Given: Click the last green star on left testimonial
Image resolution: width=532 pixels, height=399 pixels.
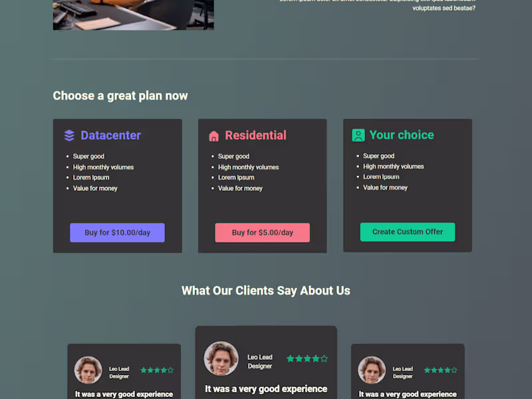Looking at the screenshot, I should click(x=164, y=370).
